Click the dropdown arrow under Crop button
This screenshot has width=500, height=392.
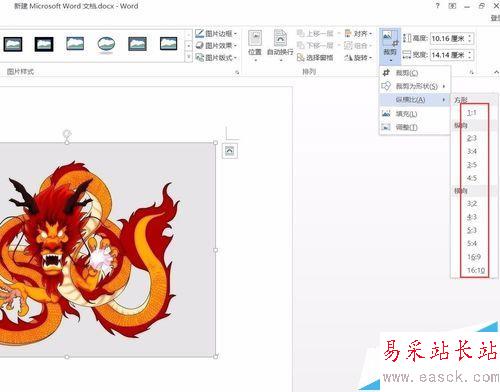click(x=390, y=60)
